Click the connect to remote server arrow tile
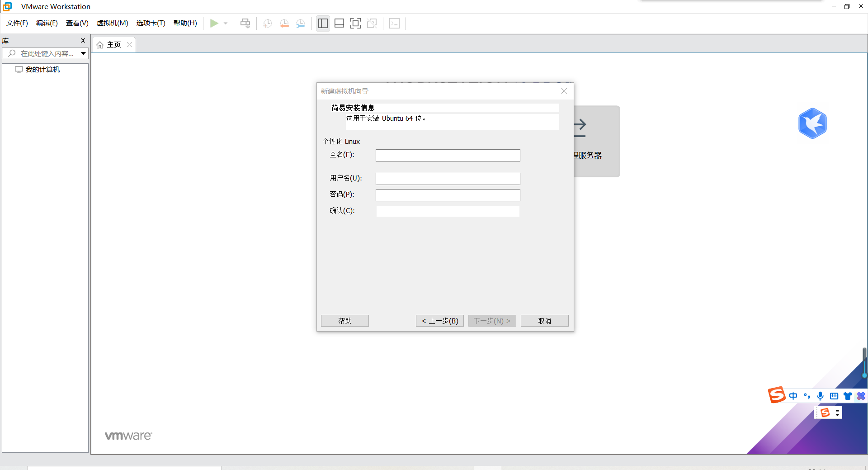 [x=597, y=141]
